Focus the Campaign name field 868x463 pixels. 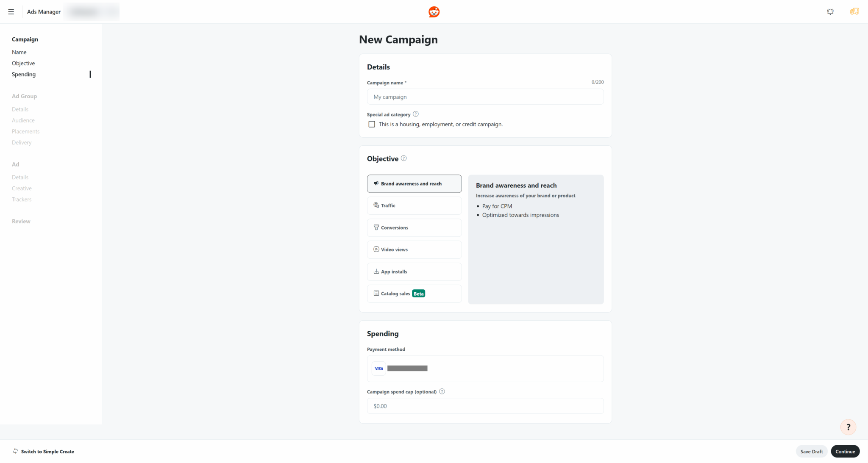click(x=485, y=97)
